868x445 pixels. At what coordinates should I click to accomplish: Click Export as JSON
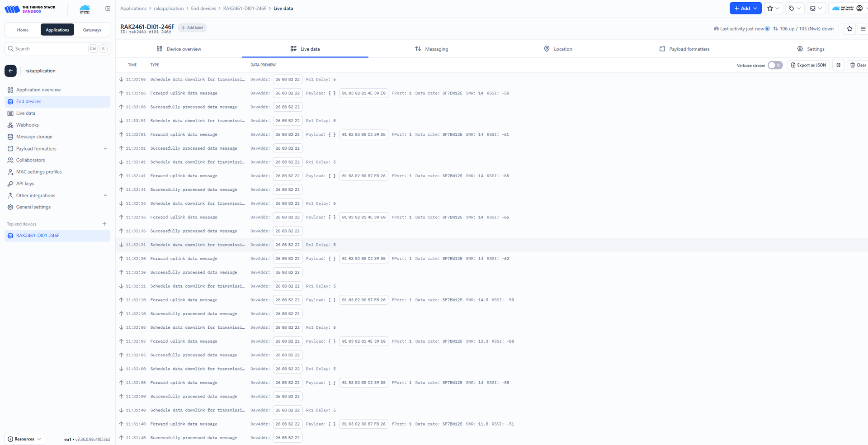808,65
